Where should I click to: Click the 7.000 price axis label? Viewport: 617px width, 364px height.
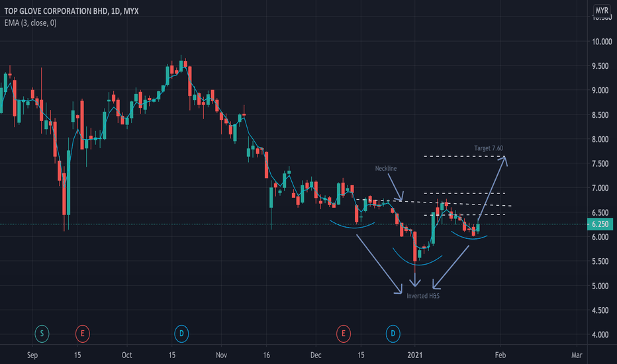(x=602, y=188)
